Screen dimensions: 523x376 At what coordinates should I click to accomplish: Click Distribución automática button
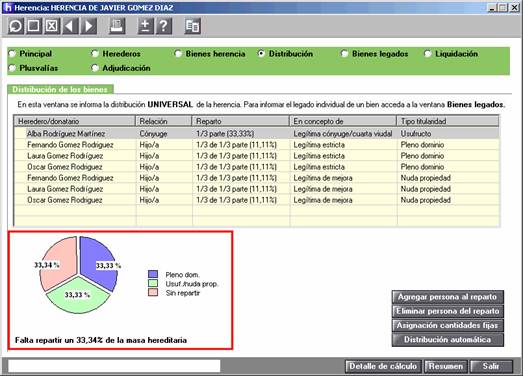click(448, 340)
